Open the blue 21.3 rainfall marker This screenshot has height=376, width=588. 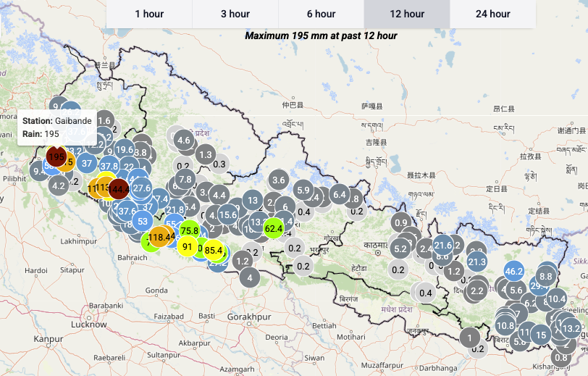pos(476,262)
